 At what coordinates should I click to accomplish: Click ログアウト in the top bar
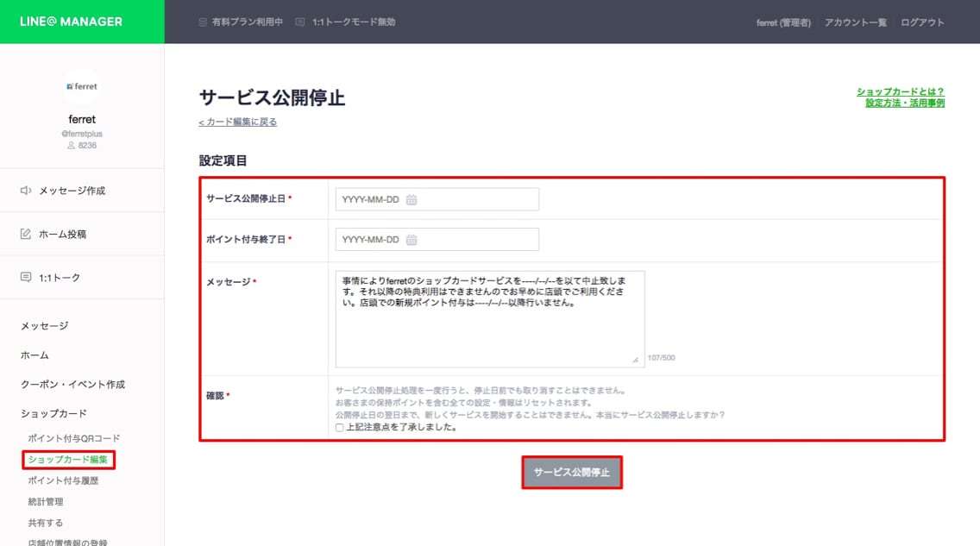pyautogui.click(x=922, y=22)
